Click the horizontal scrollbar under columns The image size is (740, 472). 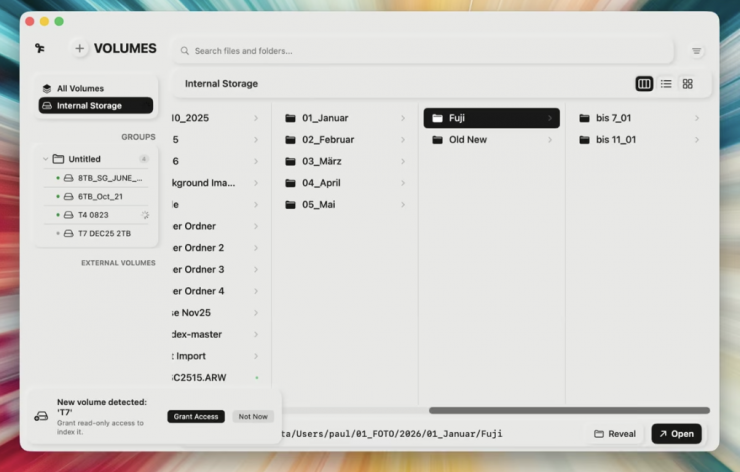[569, 410]
